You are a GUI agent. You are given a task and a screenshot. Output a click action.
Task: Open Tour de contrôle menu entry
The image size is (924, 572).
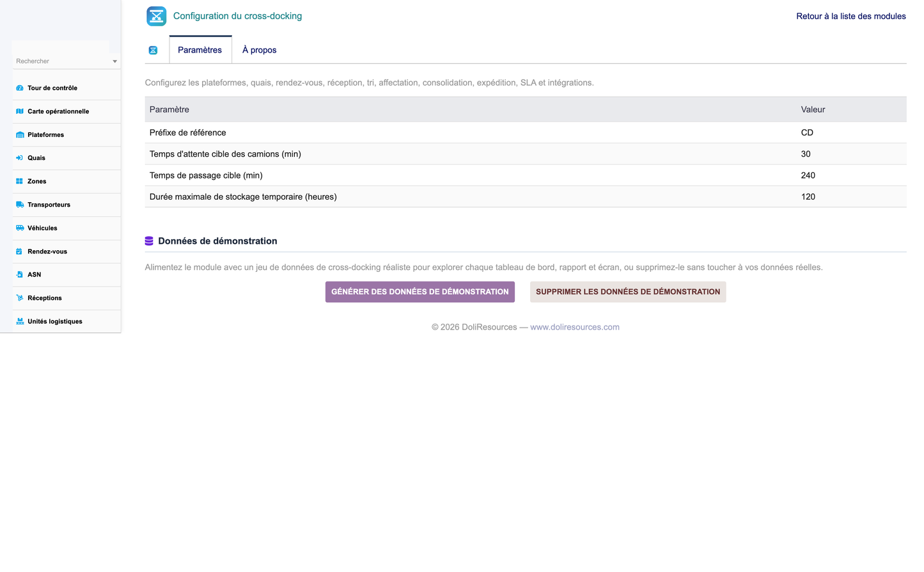pyautogui.click(x=52, y=88)
